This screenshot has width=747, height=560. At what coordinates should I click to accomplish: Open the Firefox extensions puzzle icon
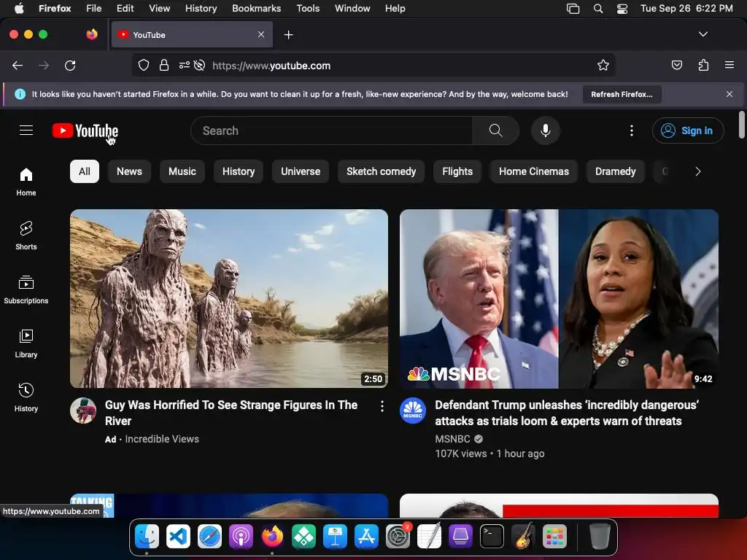coord(703,65)
